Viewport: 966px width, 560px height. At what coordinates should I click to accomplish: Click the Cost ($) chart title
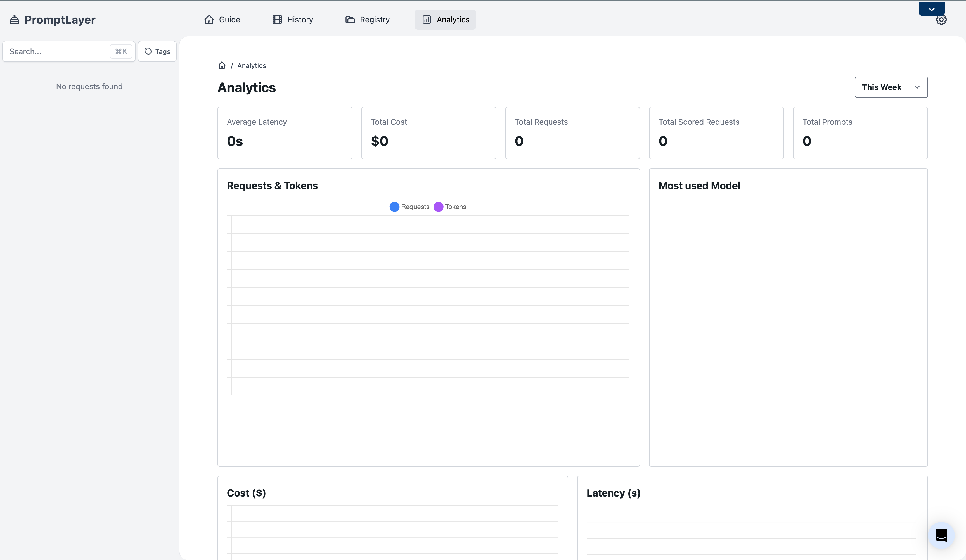[x=247, y=493]
